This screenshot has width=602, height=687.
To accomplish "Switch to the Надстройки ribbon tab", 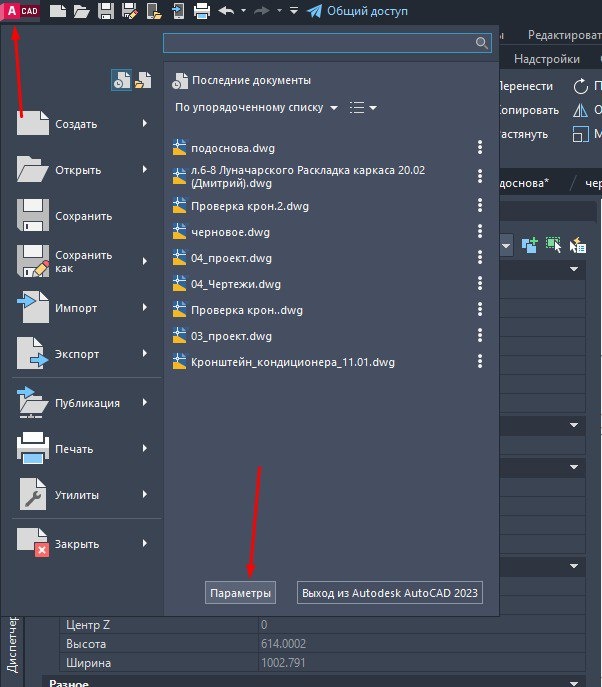I will pos(546,59).
